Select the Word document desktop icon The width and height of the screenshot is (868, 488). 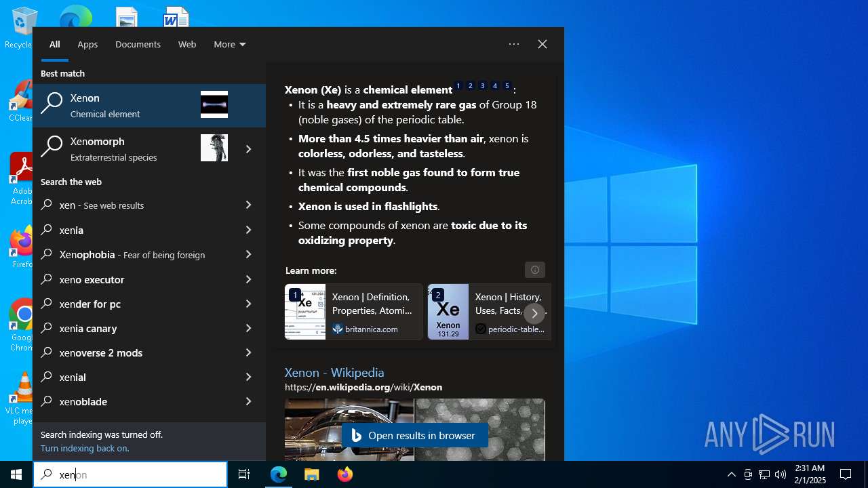(x=176, y=17)
